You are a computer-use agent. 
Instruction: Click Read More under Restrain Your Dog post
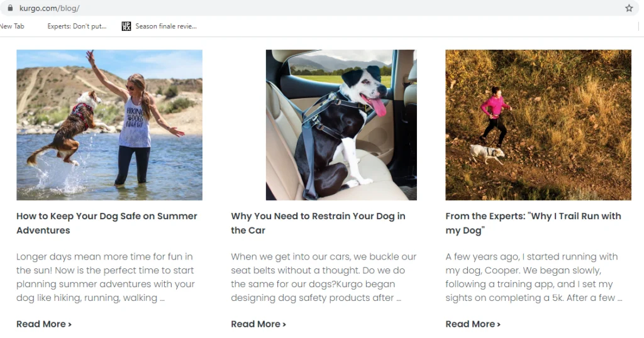point(258,324)
